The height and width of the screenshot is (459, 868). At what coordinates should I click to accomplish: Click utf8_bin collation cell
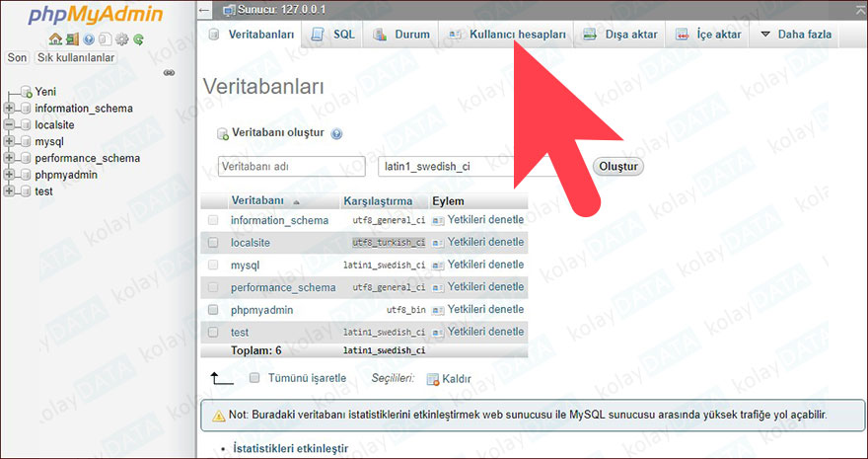(406, 310)
